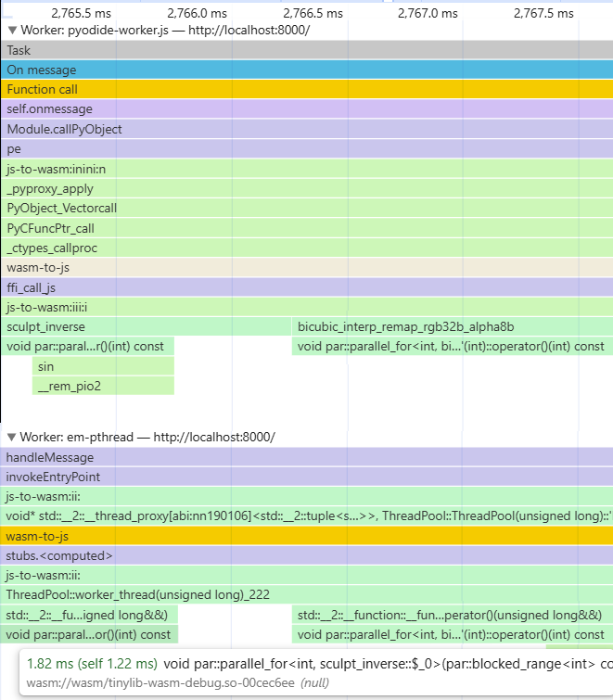
Task: Collapse the pyodide-worker.js worker track
Action: tap(11, 30)
